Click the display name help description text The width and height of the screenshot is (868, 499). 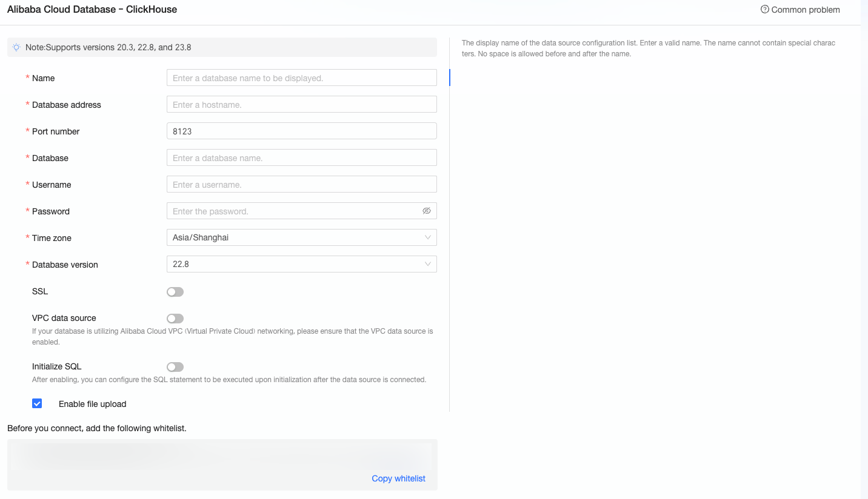tap(649, 48)
